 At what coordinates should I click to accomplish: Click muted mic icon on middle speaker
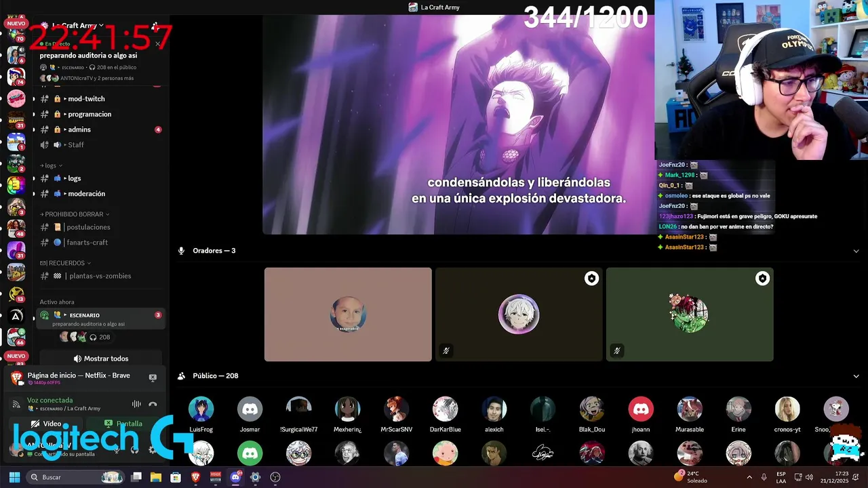pyautogui.click(x=446, y=350)
